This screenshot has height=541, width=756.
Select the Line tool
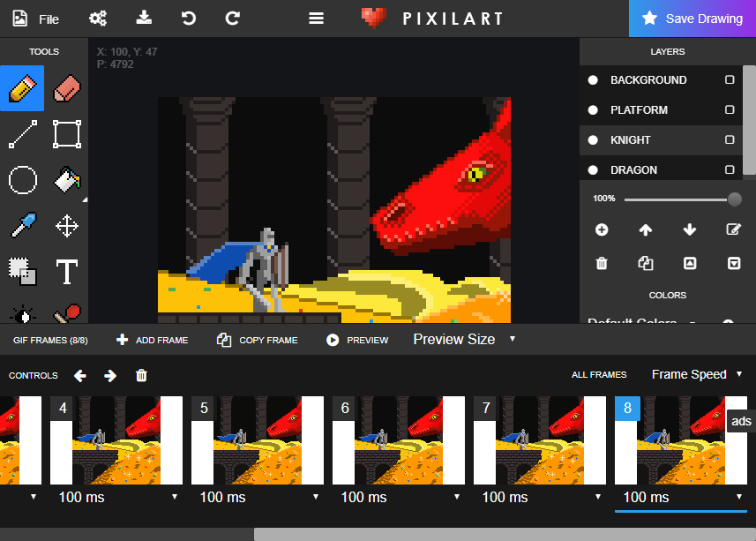coord(21,134)
